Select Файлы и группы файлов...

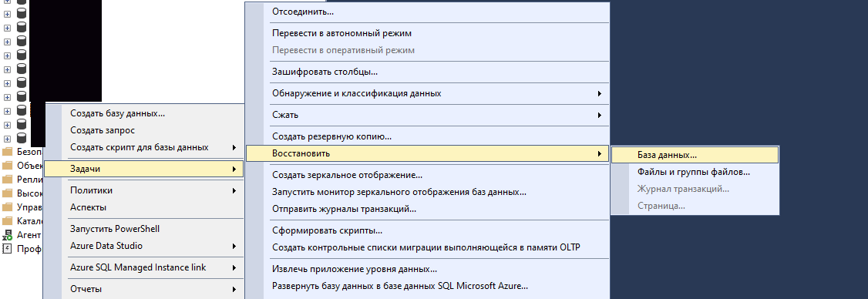click(695, 172)
